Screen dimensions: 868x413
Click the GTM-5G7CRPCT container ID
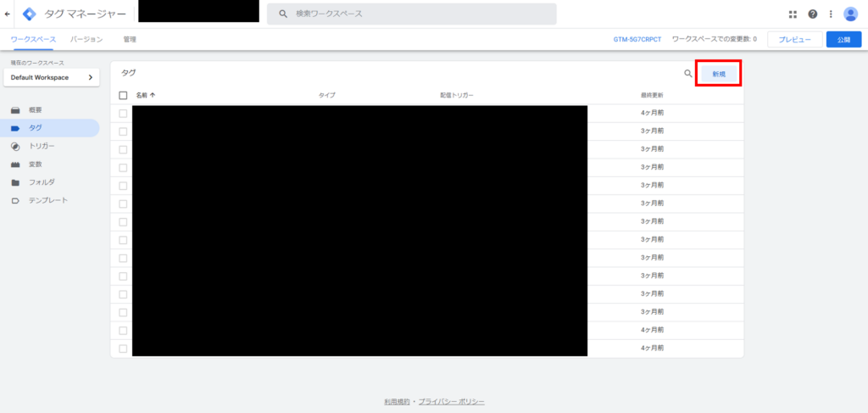[x=637, y=40]
